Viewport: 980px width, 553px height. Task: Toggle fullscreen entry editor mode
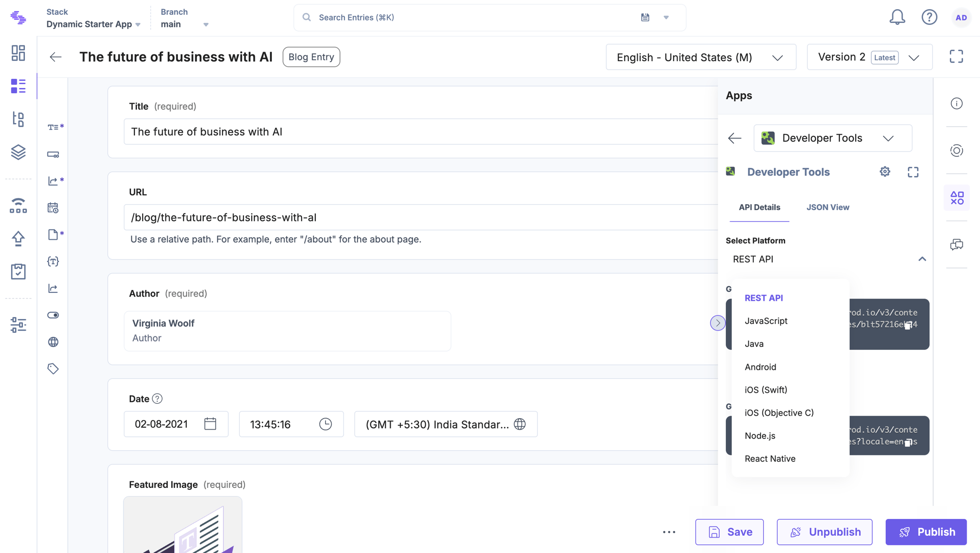click(956, 56)
